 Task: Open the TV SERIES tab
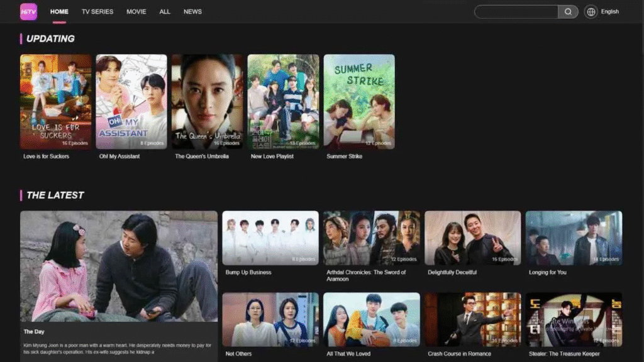97,11
